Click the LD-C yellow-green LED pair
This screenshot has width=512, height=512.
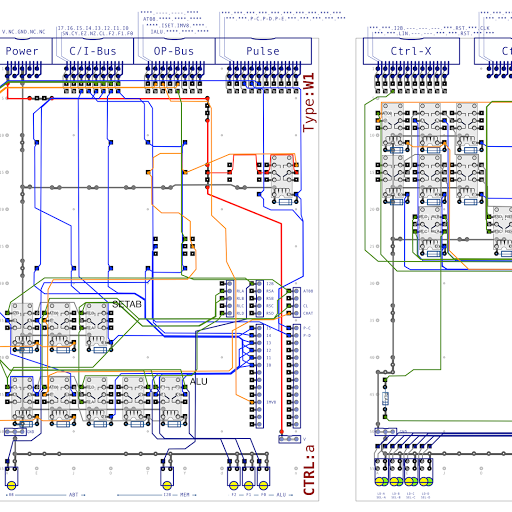[x=411, y=482]
